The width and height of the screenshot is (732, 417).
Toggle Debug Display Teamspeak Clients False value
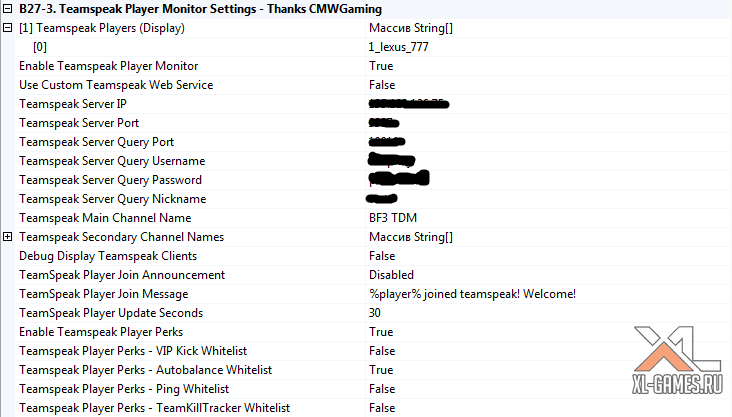coord(382,256)
